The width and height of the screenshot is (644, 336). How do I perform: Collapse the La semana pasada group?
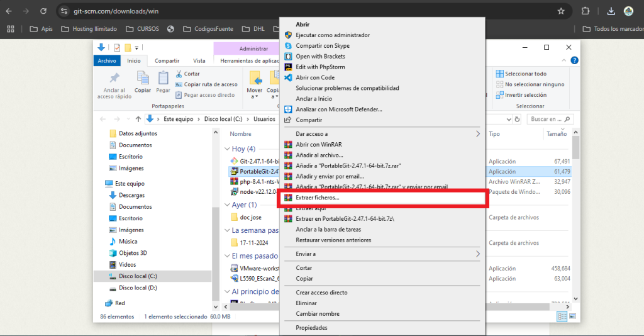227,230
